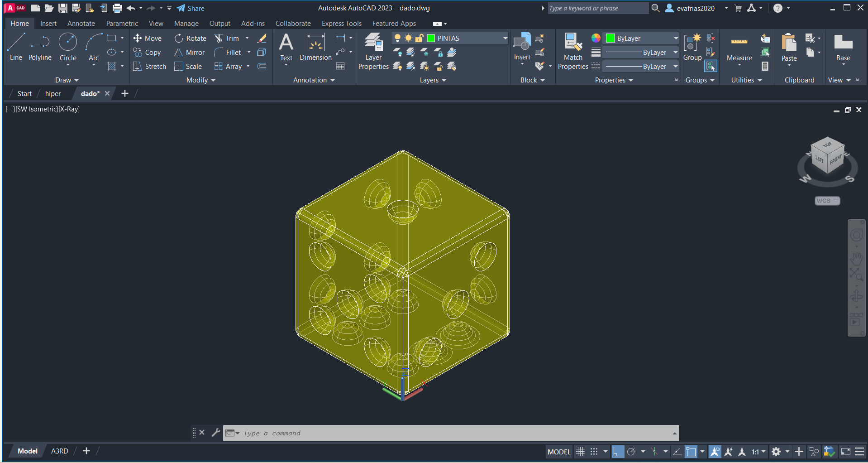
Task: Click the command line input field
Action: pos(453,433)
